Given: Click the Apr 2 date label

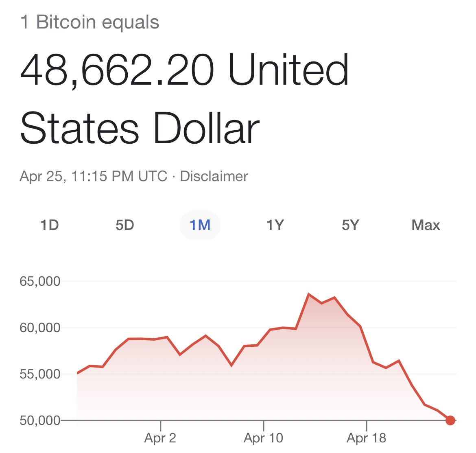Looking at the screenshot, I should pyautogui.click(x=160, y=438).
